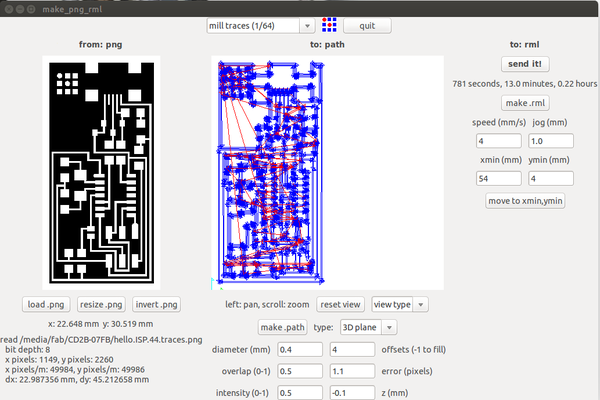Viewport: 600px width, 400px height.
Task: Click the 781 seconds time estimate text
Action: 525,83
